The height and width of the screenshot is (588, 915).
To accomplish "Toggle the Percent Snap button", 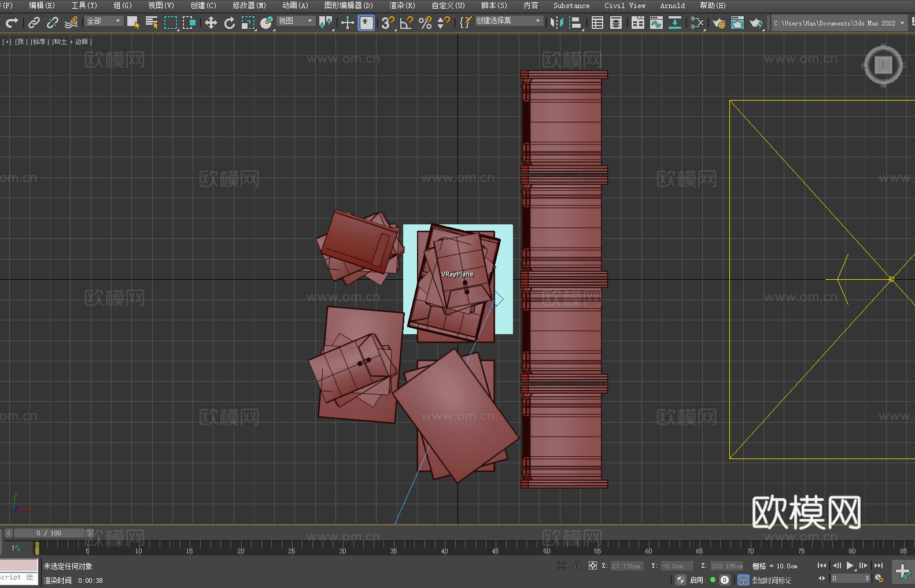I will [425, 23].
